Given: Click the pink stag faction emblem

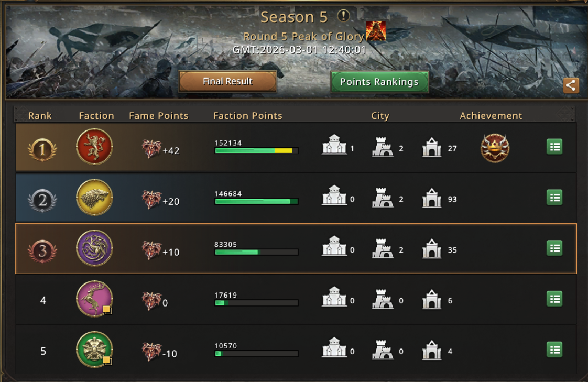Looking at the screenshot, I should pyautogui.click(x=94, y=299).
